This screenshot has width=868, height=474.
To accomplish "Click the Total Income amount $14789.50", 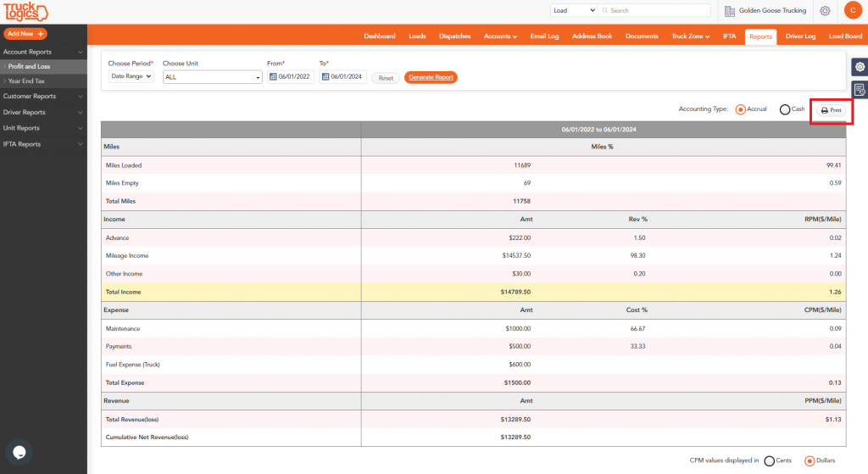I will click(x=515, y=293).
